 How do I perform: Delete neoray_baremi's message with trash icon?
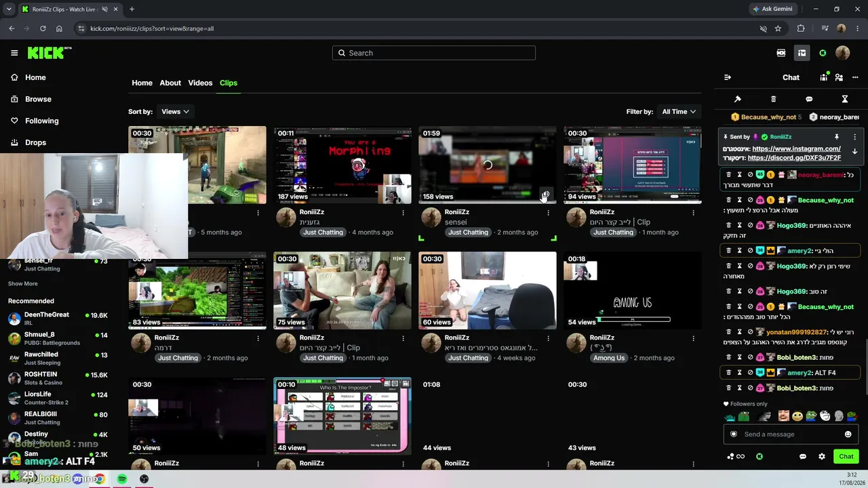(x=729, y=175)
